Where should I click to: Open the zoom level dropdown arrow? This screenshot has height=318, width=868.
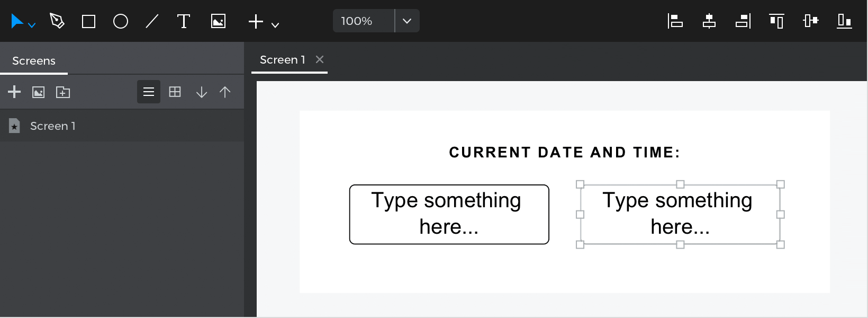[x=407, y=21]
